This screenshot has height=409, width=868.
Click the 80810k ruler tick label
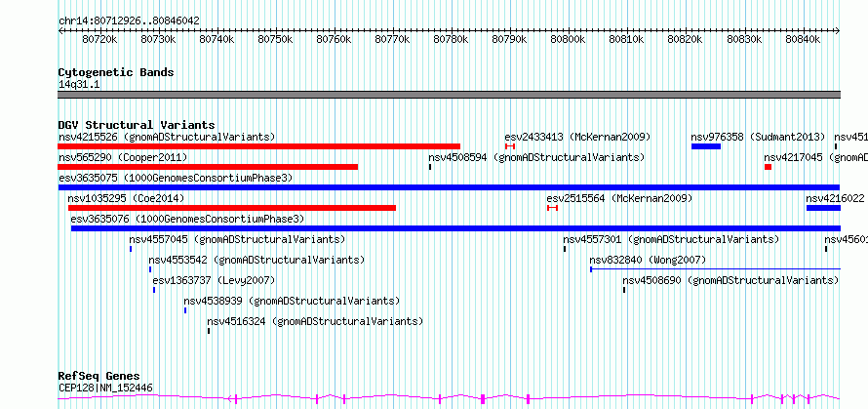coord(627,39)
